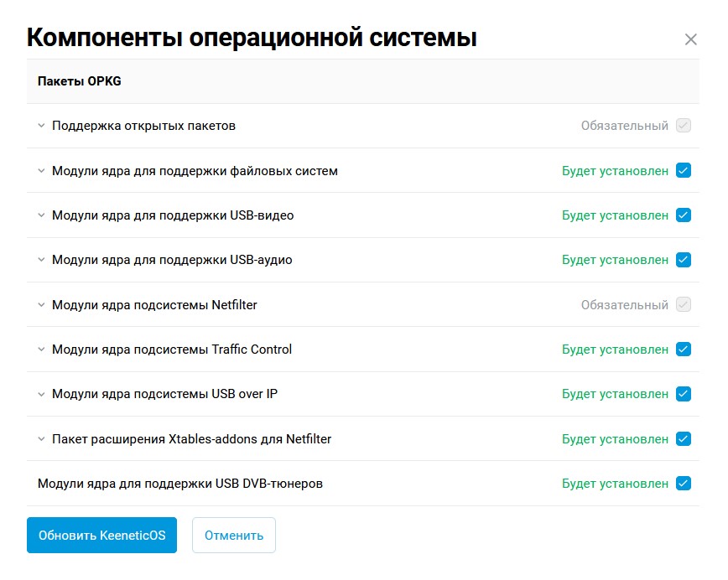This screenshot has height=580, width=728.
Task: Click label Модули ядра подсистемы USB over IP
Action: coord(165,394)
